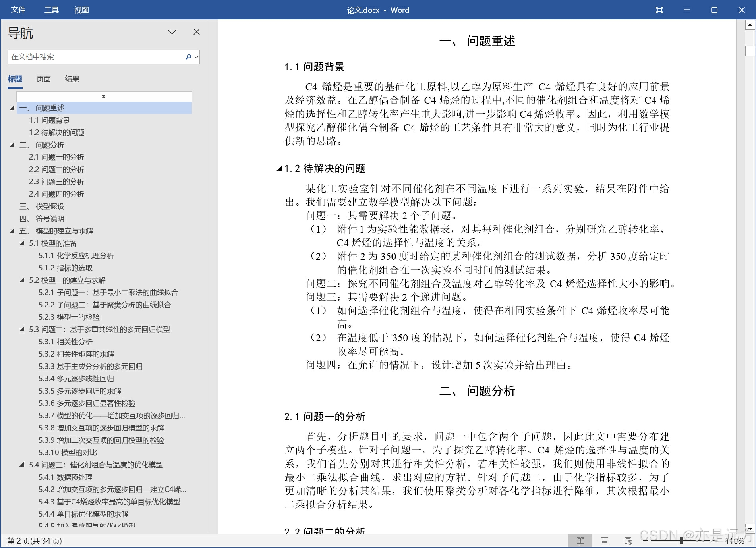Go to heading 5.3.10 模型的对比
Viewport: 756px width, 548px height.
(x=68, y=452)
